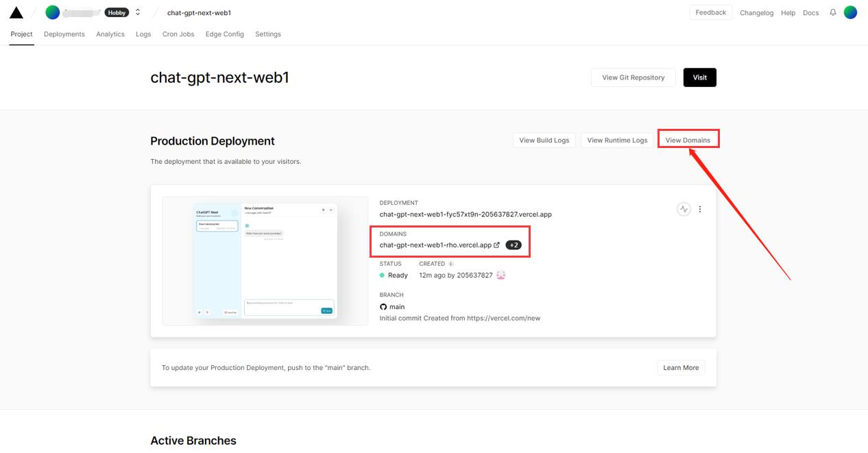Click View Git Repository button

tap(633, 77)
